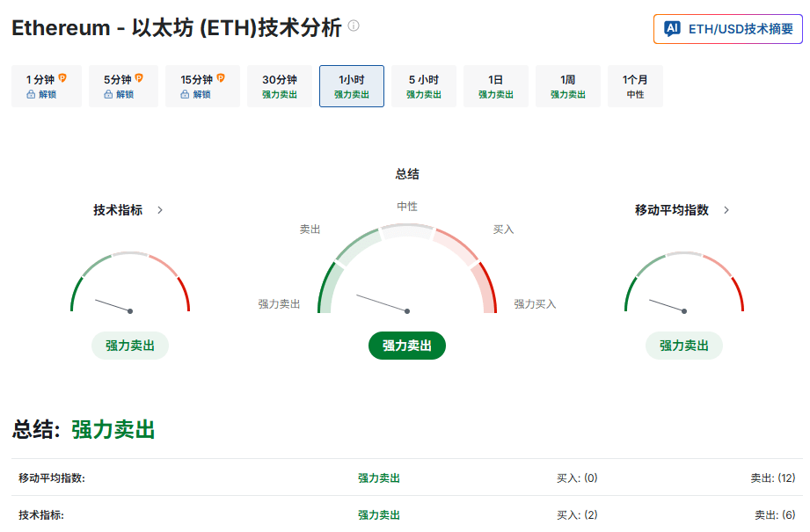Click 强力卖出 in the 移动平均指数 row
The image size is (810, 532).
coord(379,478)
